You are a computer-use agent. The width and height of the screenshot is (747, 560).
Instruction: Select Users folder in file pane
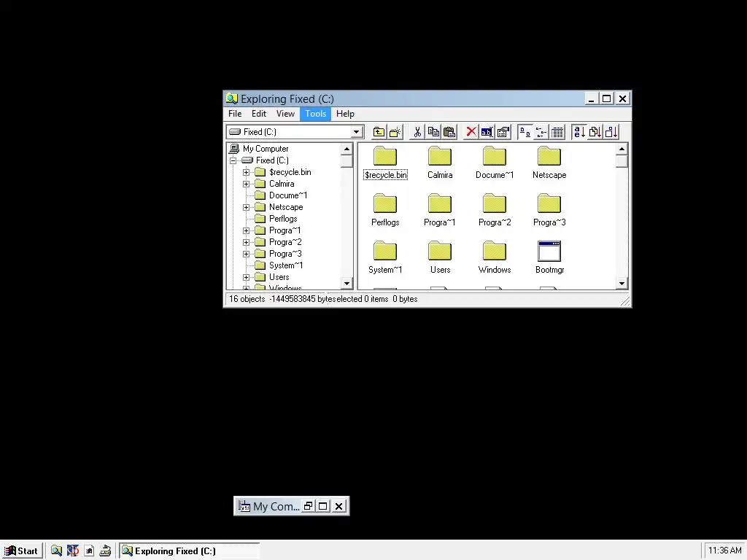(x=440, y=257)
